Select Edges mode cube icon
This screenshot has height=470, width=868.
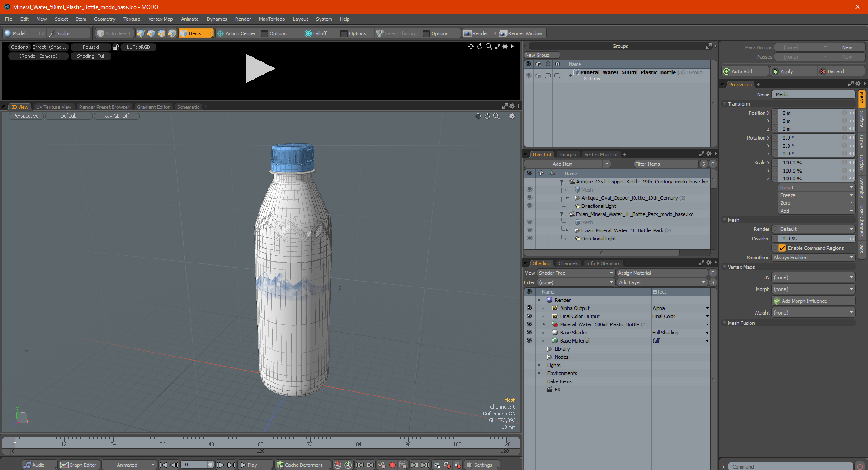[x=151, y=33]
